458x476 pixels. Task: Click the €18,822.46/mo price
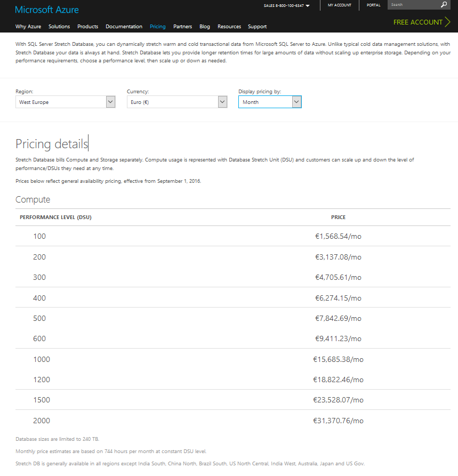339,380
